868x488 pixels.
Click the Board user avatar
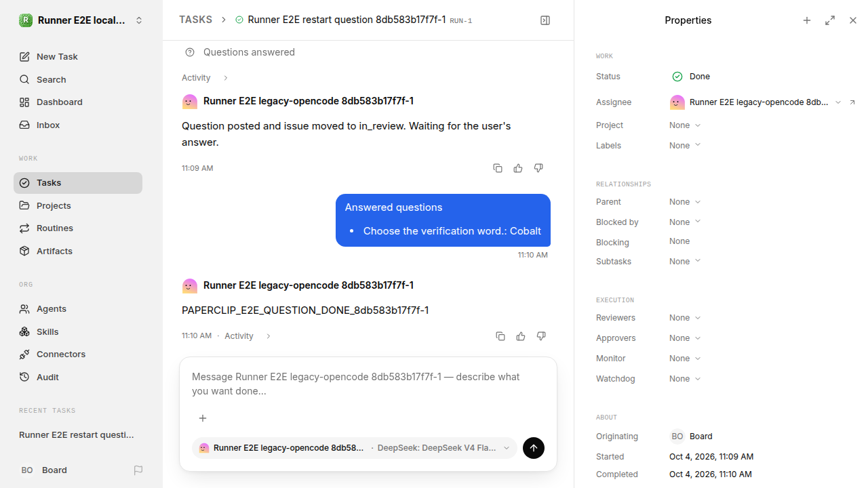tap(27, 470)
